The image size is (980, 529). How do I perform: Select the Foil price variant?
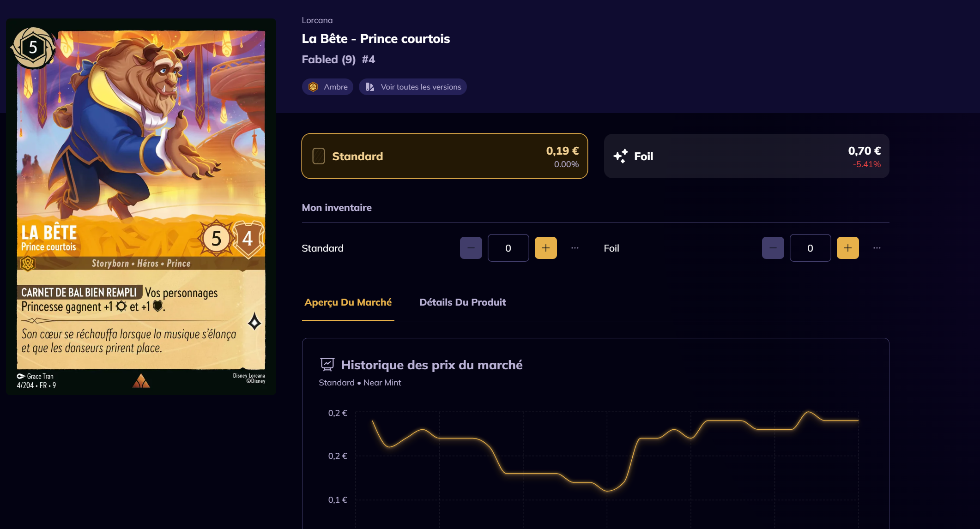click(747, 156)
